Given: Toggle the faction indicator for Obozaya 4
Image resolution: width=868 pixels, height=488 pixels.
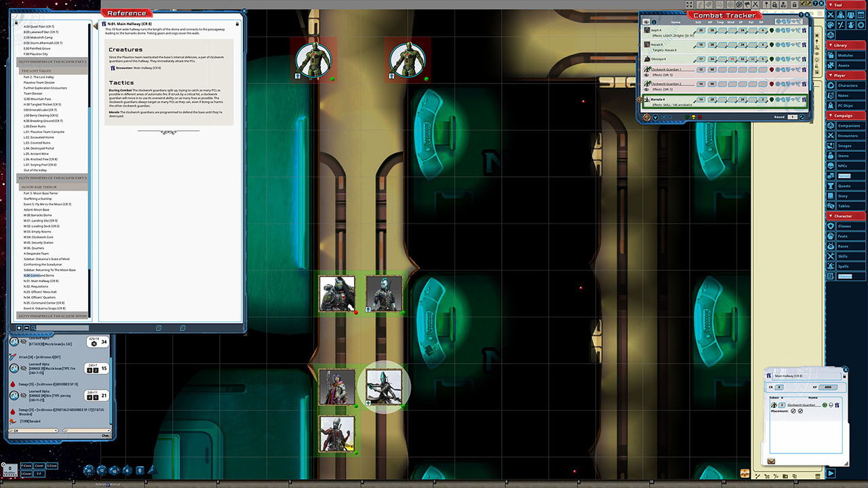Looking at the screenshot, I should point(770,59).
